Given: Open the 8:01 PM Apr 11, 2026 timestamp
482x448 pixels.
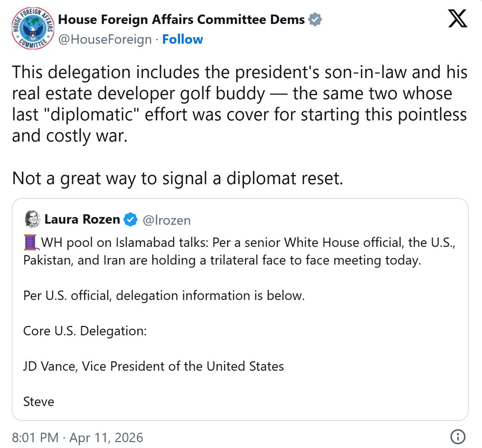Looking at the screenshot, I should pyautogui.click(x=77, y=438).
